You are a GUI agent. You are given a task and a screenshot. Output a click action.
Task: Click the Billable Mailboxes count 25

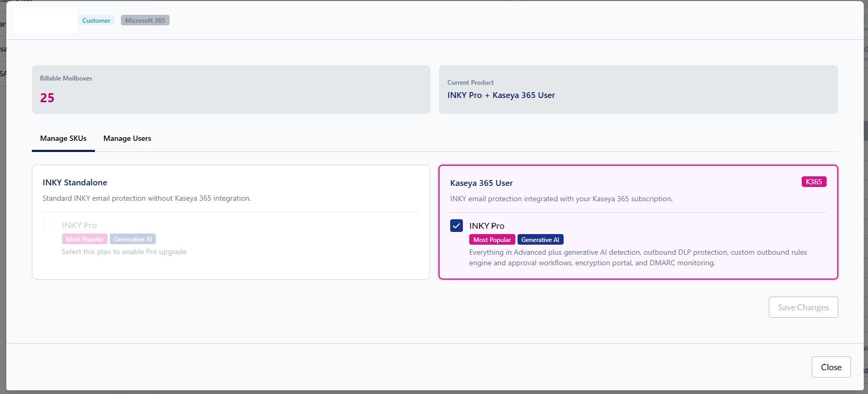pyautogui.click(x=47, y=97)
